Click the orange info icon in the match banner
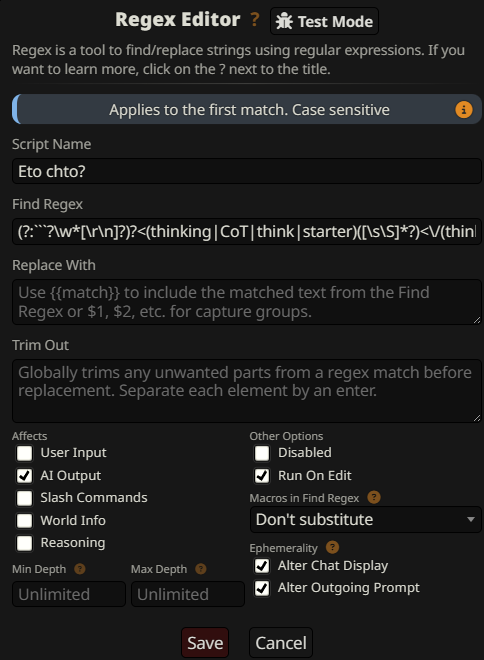Screen dimensions: 484x660 pos(464,110)
